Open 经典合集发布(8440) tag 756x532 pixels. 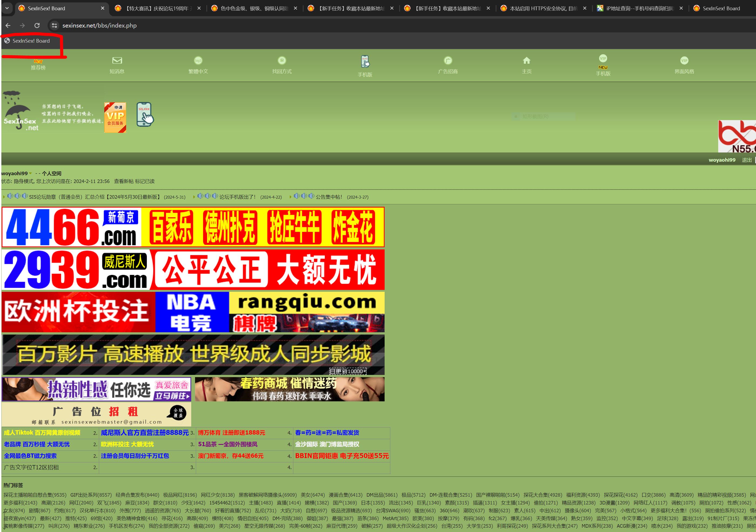(x=137, y=495)
